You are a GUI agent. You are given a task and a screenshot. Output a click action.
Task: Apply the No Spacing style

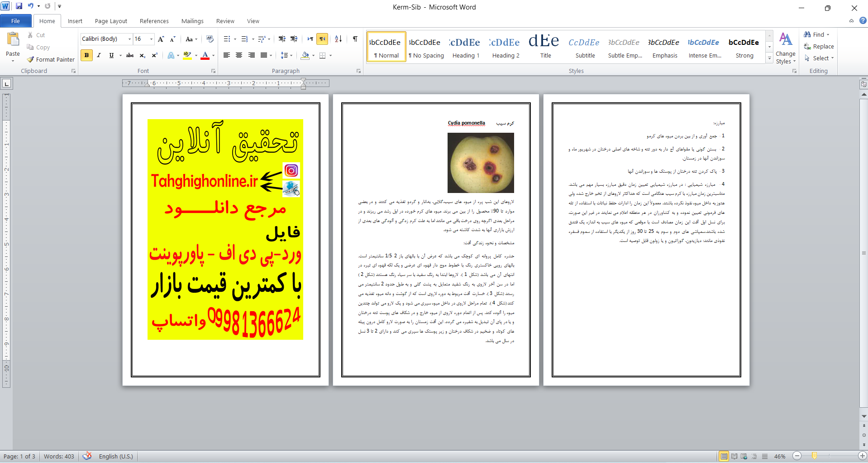click(x=426, y=47)
